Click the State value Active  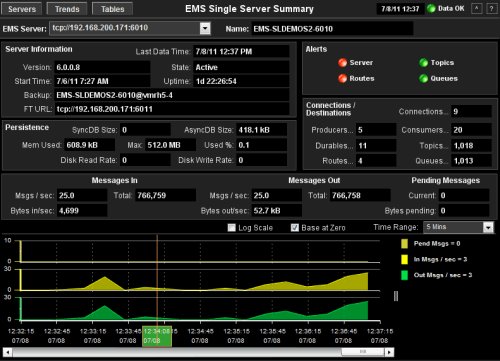241,67
